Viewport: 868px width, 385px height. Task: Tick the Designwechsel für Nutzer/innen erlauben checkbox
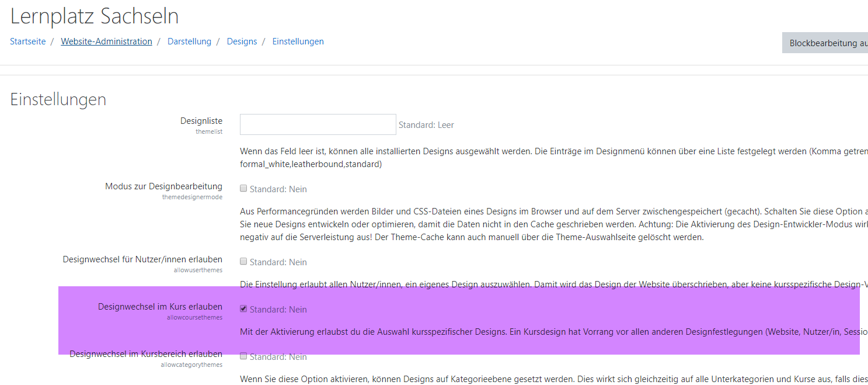pyautogui.click(x=244, y=262)
